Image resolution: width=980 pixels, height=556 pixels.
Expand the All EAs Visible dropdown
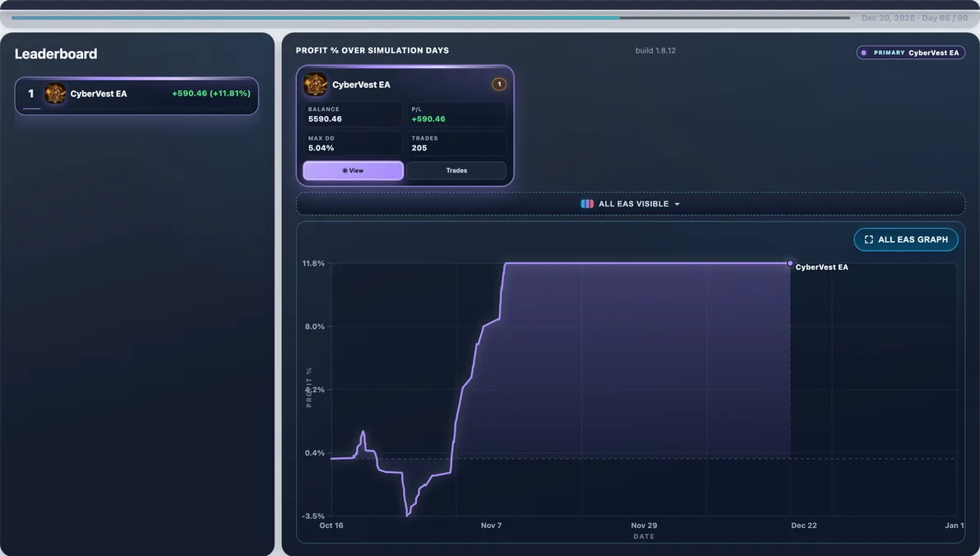coord(630,204)
